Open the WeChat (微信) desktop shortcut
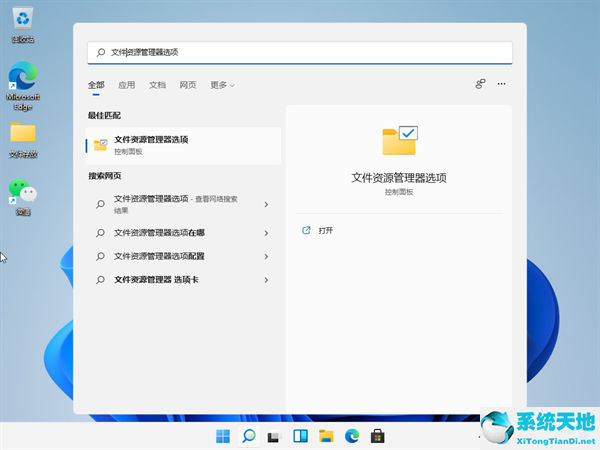 click(x=23, y=197)
